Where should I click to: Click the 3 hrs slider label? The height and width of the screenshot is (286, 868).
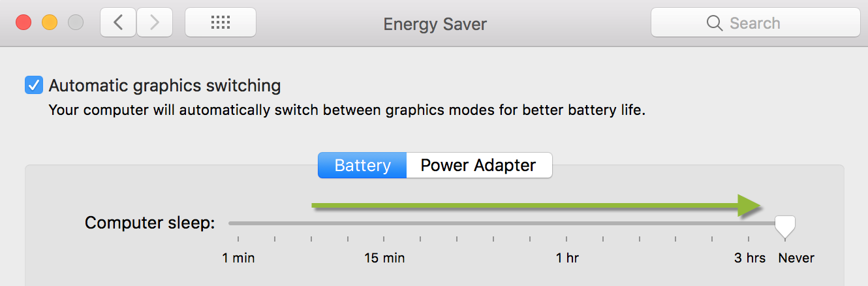750,258
